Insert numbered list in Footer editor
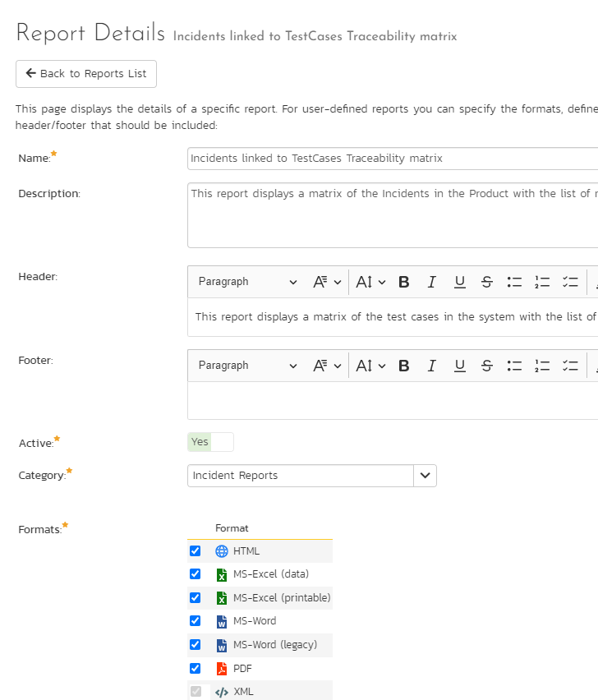This screenshot has height=700, width=598. click(542, 366)
